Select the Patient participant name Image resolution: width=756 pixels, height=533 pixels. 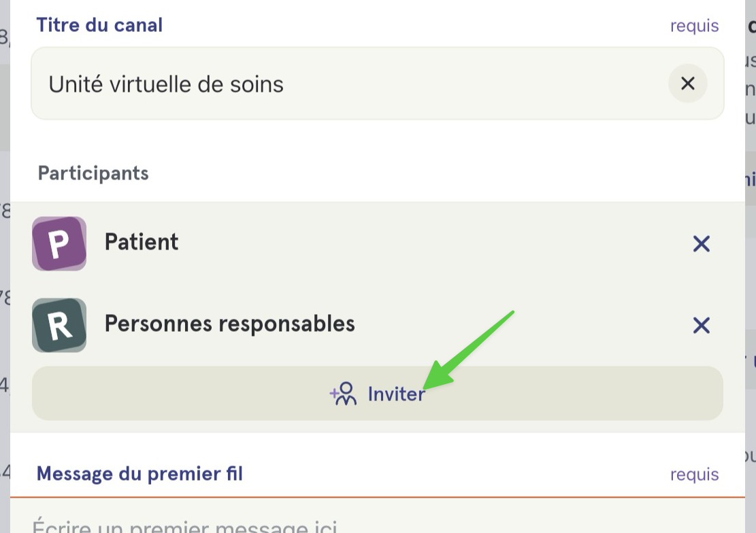(x=142, y=242)
